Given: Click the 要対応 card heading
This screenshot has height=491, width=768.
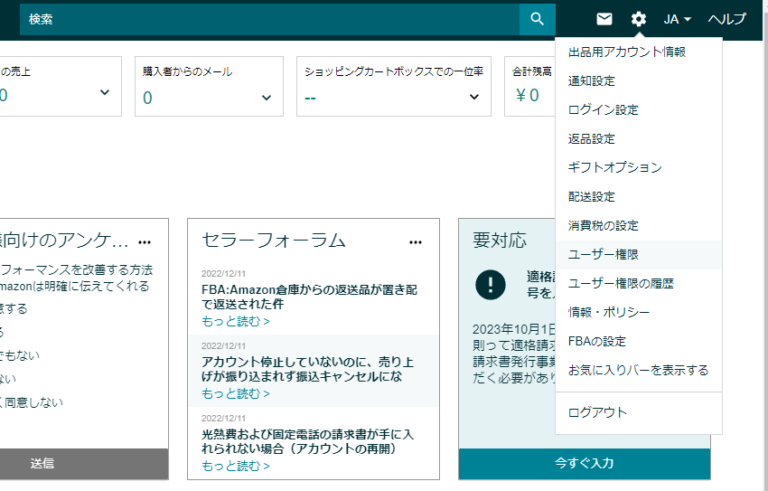Looking at the screenshot, I should [x=500, y=240].
